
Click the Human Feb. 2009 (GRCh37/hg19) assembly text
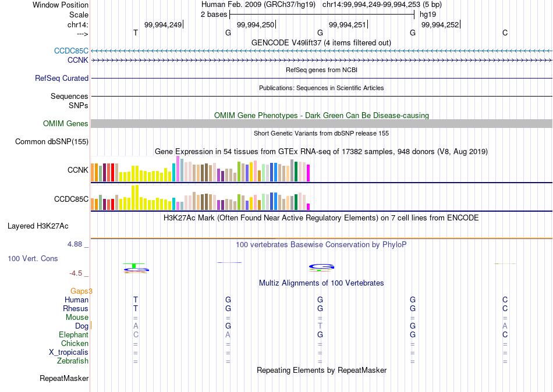click(258, 5)
